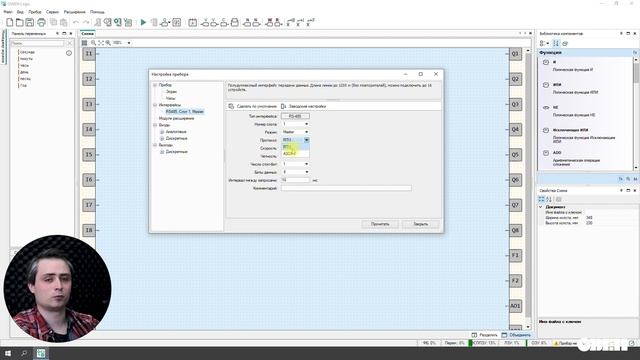Select Экран in the settings tree

171,92
